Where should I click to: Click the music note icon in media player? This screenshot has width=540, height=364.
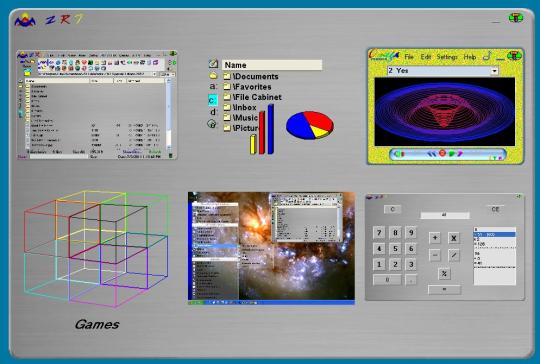point(487,56)
